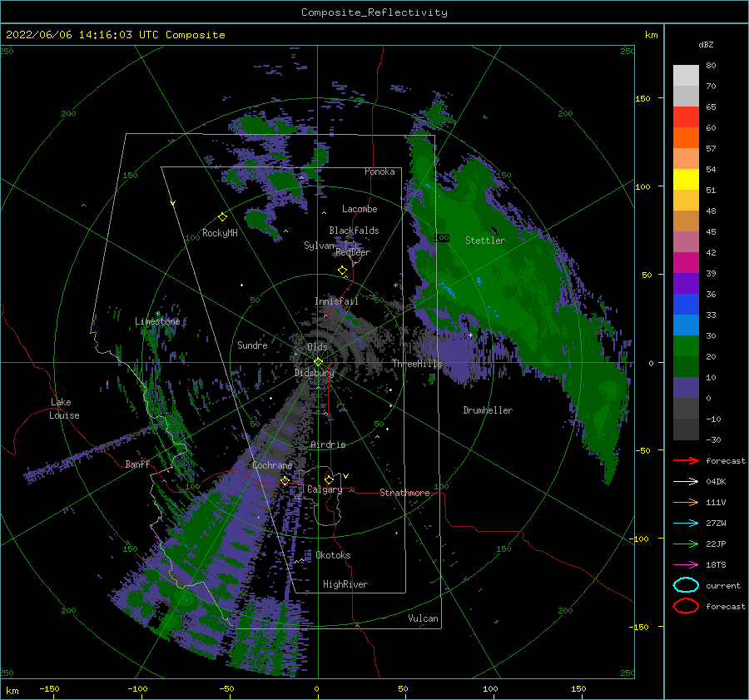Image resolution: width=749 pixels, height=700 pixels.
Task: Click the magenta 42 dBZ color swatch
Action: 686,263
